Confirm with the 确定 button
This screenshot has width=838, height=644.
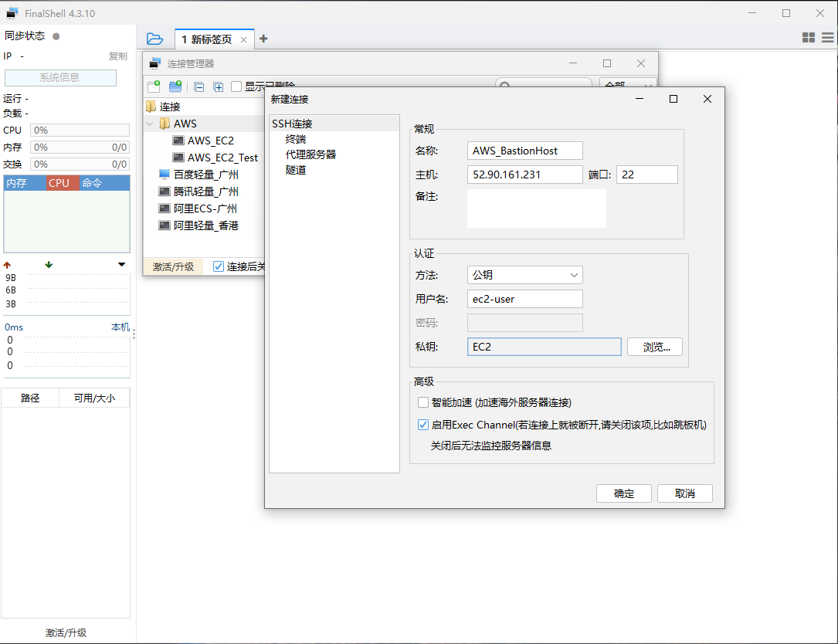point(624,494)
